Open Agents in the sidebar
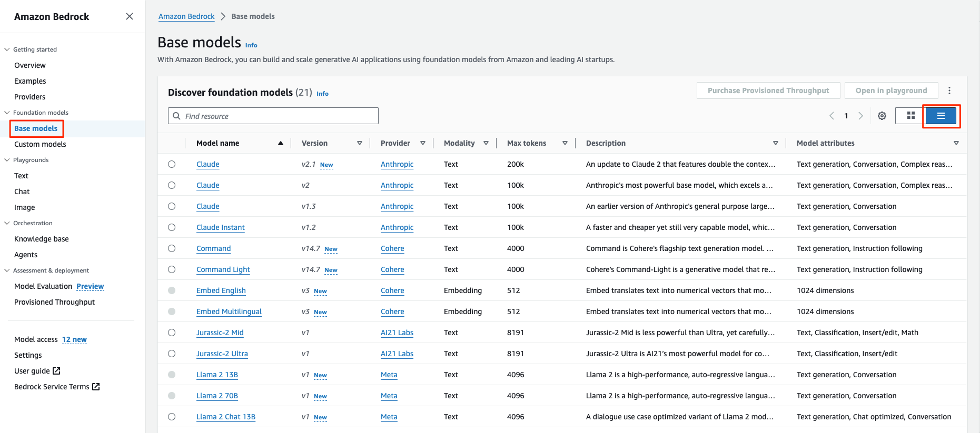This screenshot has height=433, width=980. tap(26, 255)
